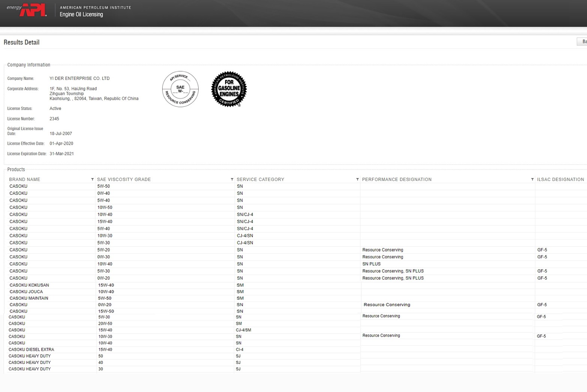The width and height of the screenshot is (587, 392).
Task: Select CASOKU HEAVY DUTY row with grade 40
Action: pyautogui.click(x=30, y=362)
